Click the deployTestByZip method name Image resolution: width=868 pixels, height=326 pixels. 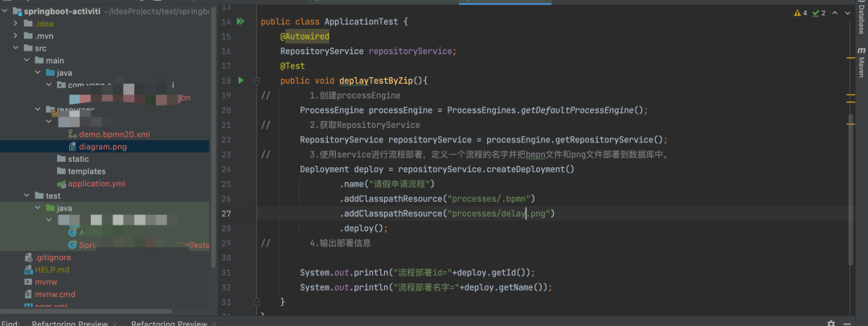click(376, 80)
